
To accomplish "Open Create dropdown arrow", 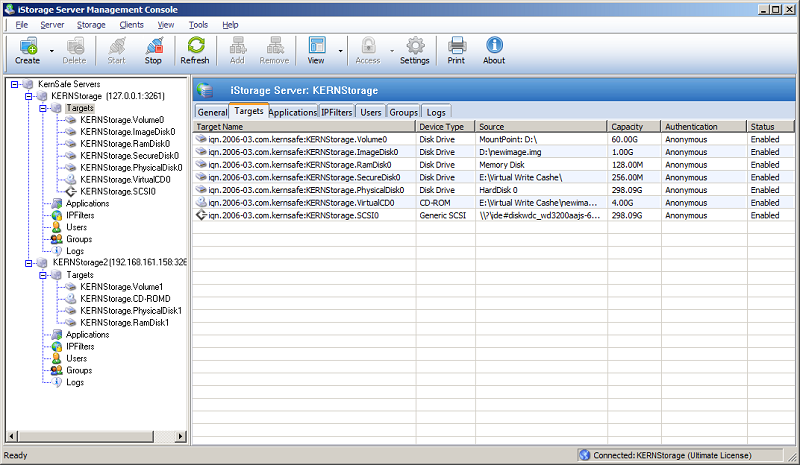I will (x=52, y=51).
